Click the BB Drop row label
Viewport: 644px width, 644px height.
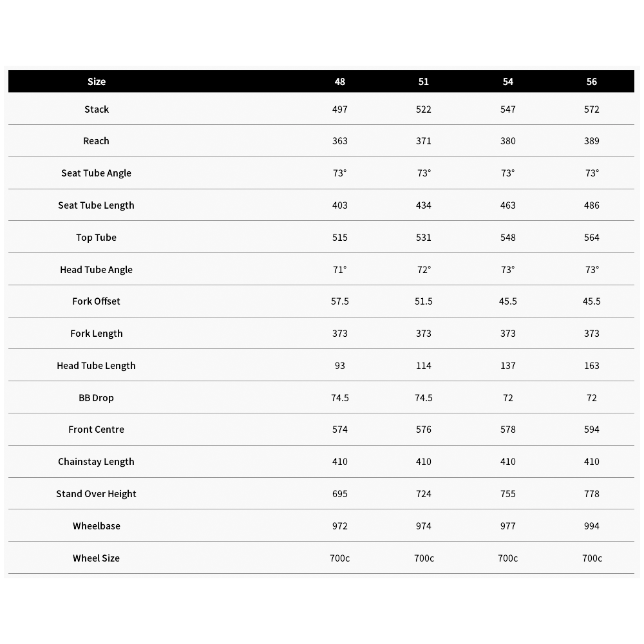pos(96,398)
